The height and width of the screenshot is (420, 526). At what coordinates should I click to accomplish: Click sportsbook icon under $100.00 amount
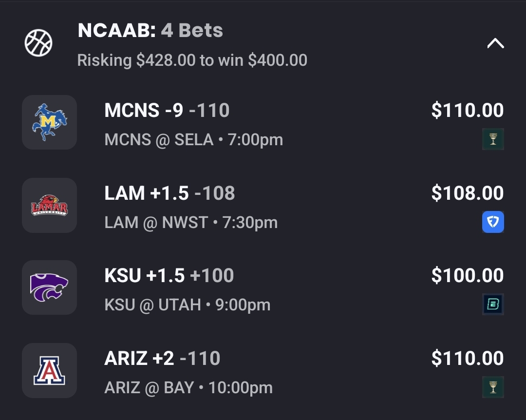tap(493, 305)
